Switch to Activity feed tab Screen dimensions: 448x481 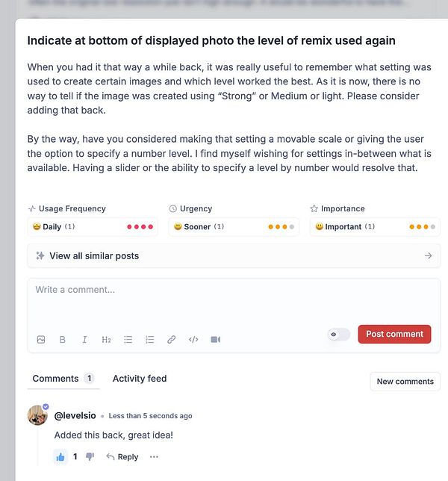point(140,379)
